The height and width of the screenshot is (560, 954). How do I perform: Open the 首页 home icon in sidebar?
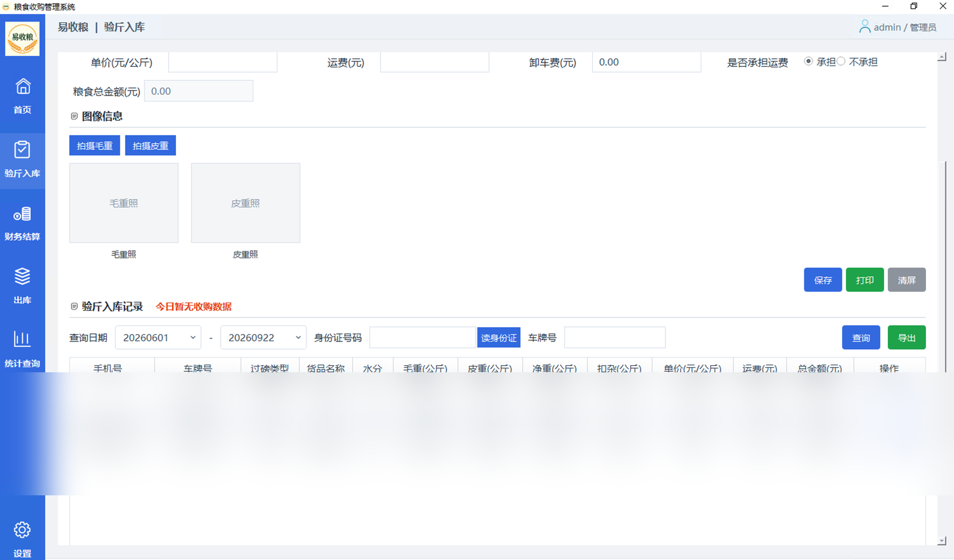23,87
